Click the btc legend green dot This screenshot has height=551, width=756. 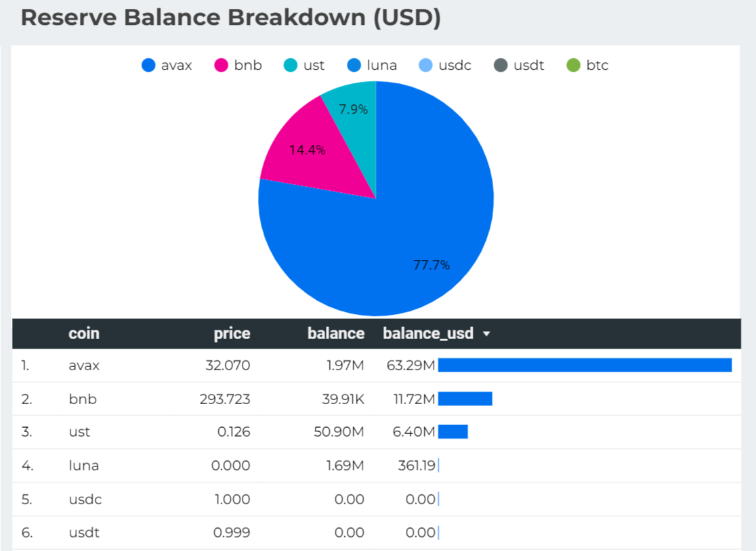pos(574,66)
